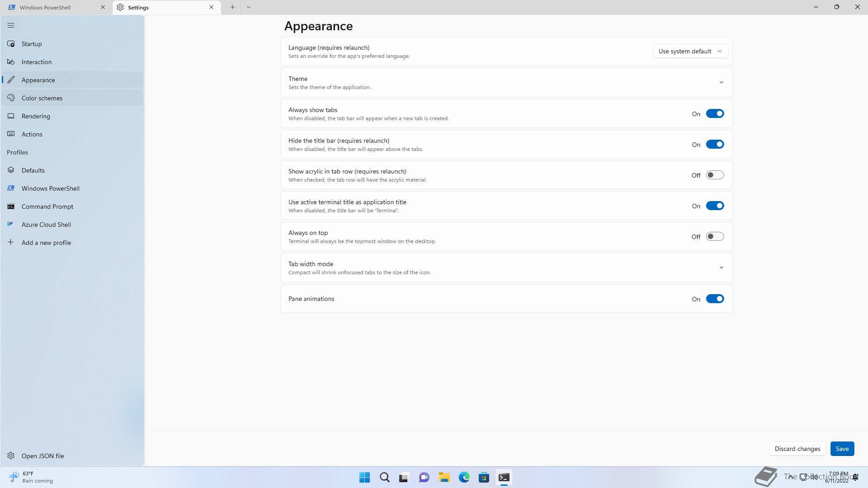Click the hamburger menu icon in sidebar
Screen dimensions: 868x488
coord(11,25)
